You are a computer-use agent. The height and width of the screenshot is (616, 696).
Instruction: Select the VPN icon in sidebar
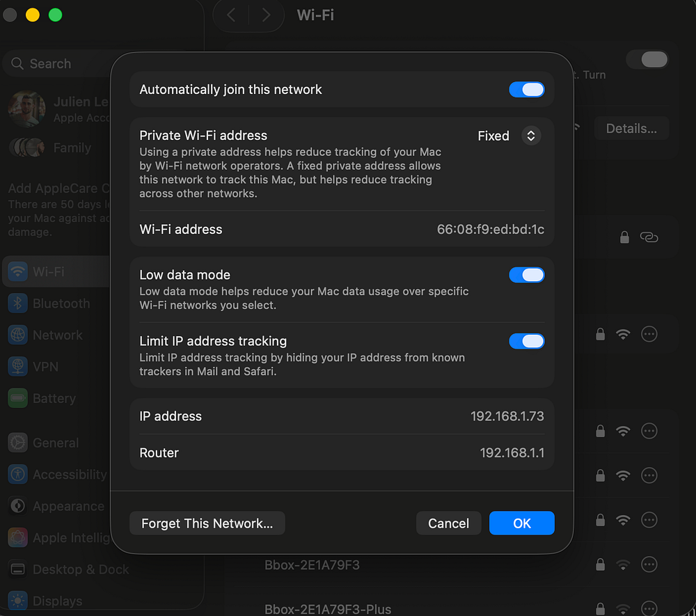click(18, 367)
